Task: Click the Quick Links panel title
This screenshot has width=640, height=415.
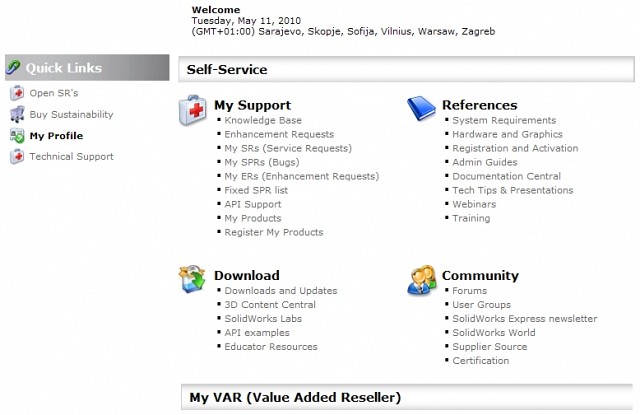Action: pyautogui.click(x=63, y=68)
